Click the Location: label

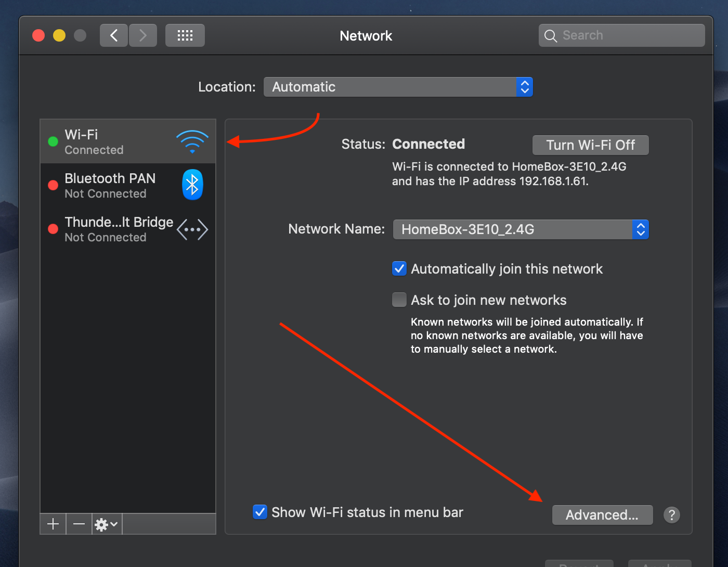click(x=227, y=87)
